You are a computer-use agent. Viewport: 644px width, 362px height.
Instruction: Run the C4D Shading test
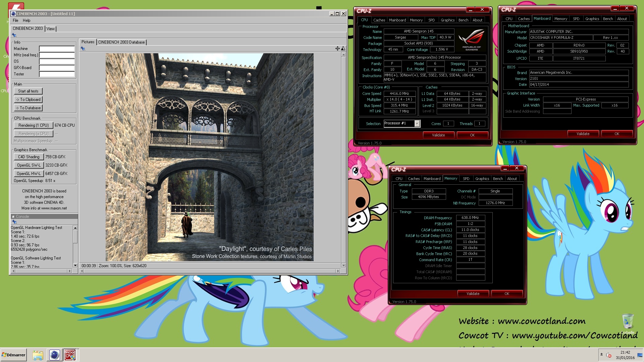29,157
